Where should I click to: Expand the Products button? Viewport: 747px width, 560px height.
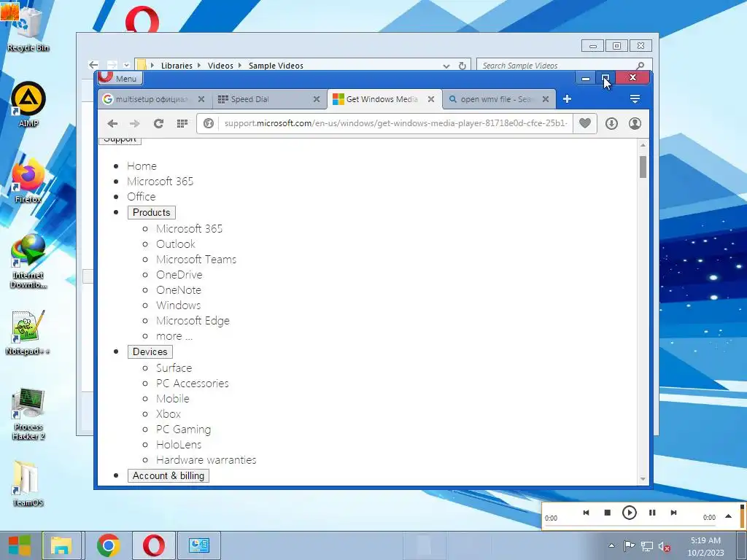[x=152, y=212]
